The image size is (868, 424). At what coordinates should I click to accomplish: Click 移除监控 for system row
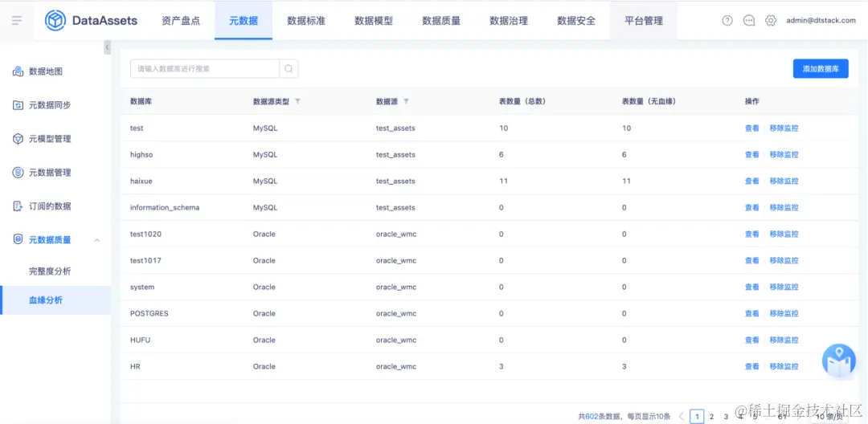pos(784,287)
